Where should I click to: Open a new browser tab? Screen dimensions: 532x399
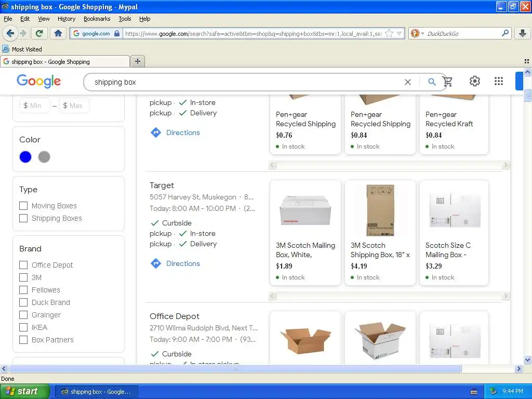tap(137, 61)
